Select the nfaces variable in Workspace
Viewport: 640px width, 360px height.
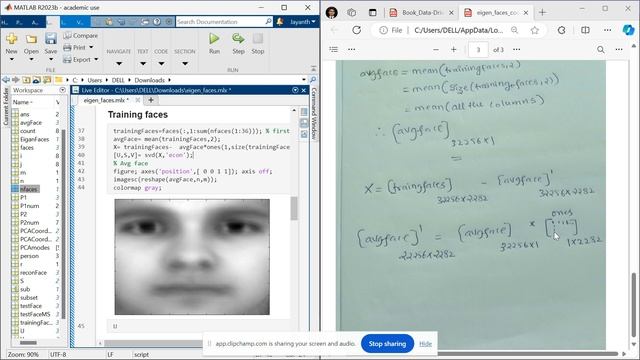(29, 189)
